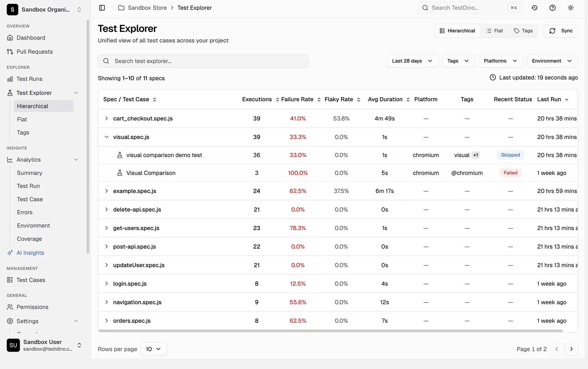Open Sandbox User account menu
Viewport: 588px width, 369px height.
pos(44,345)
